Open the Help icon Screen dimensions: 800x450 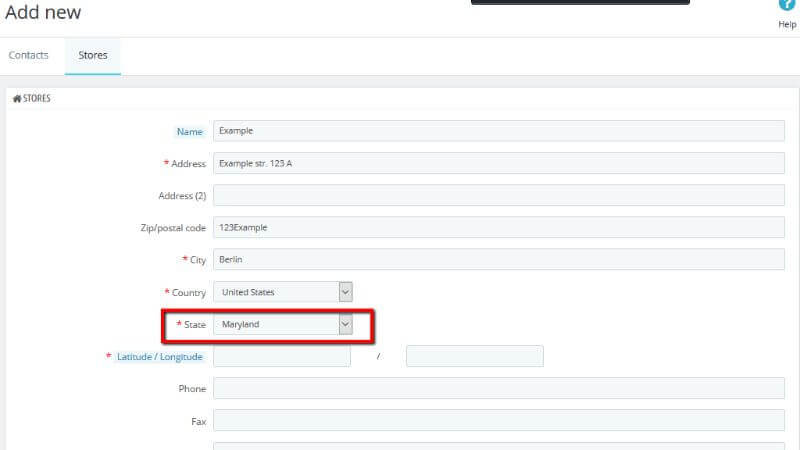click(787, 6)
